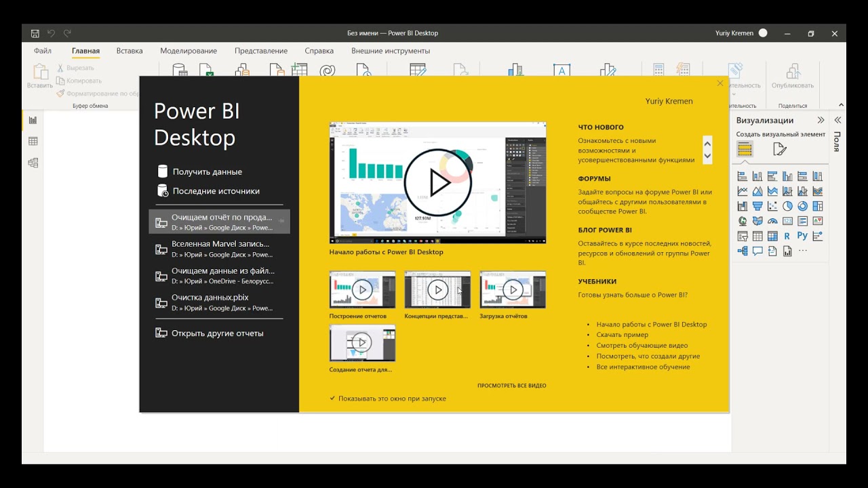
Task: Select the R script visual
Action: [x=787, y=236]
